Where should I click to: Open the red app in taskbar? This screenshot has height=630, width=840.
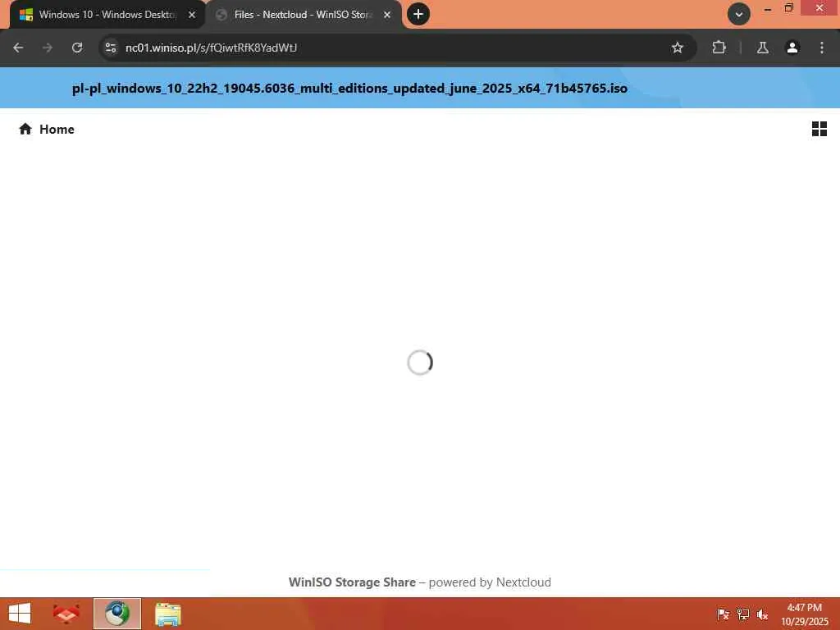[x=66, y=614]
